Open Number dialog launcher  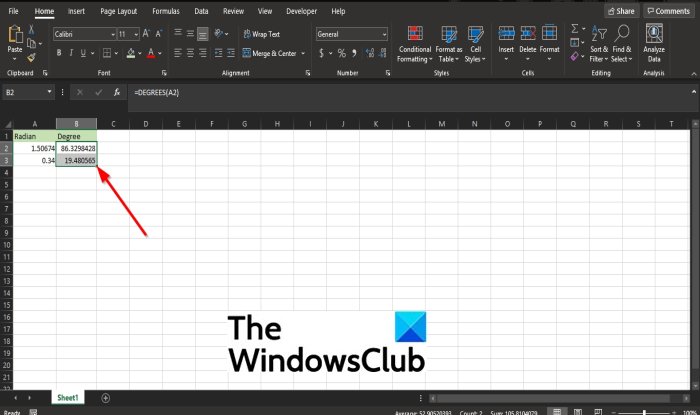pos(388,73)
